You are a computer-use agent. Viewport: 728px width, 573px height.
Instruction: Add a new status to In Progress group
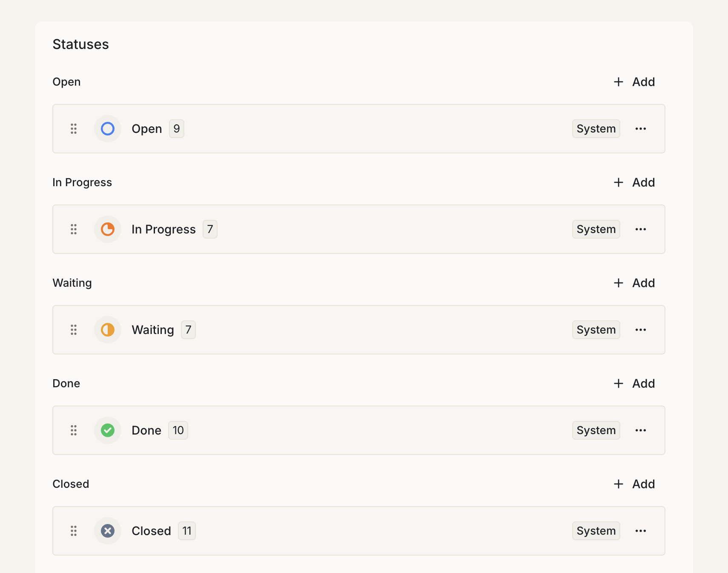coord(634,182)
